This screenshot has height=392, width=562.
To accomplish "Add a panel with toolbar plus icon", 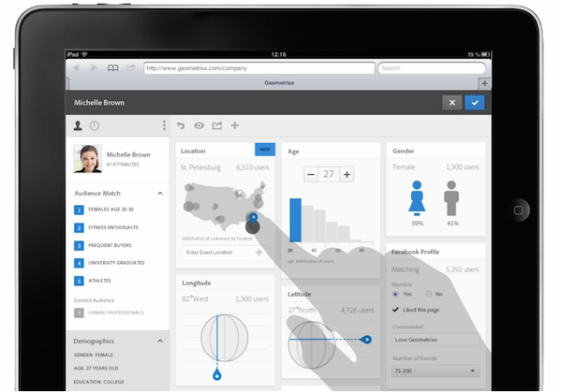I will pos(235,125).
